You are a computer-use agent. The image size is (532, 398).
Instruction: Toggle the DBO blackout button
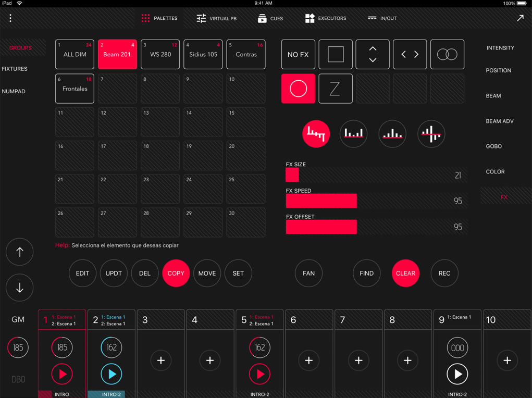click(18, 379)
